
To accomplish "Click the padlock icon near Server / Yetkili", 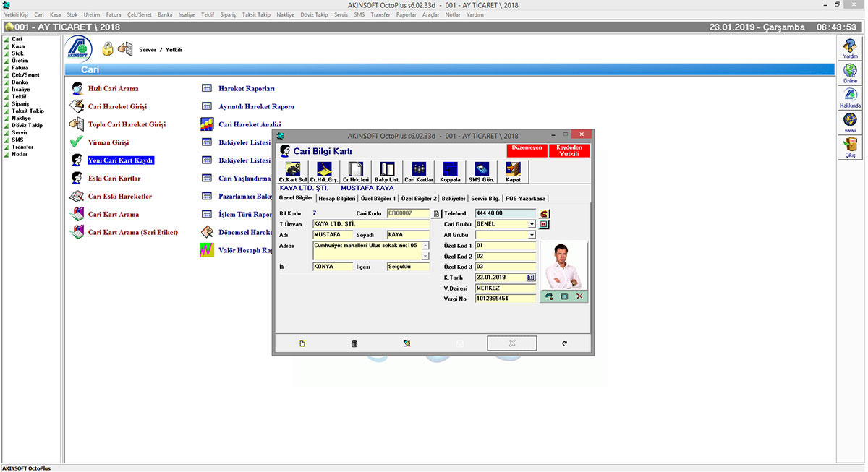I will [x=108, y=49].
